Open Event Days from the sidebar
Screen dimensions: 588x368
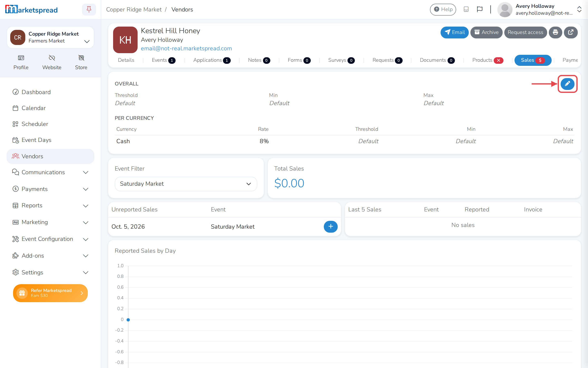50,140
